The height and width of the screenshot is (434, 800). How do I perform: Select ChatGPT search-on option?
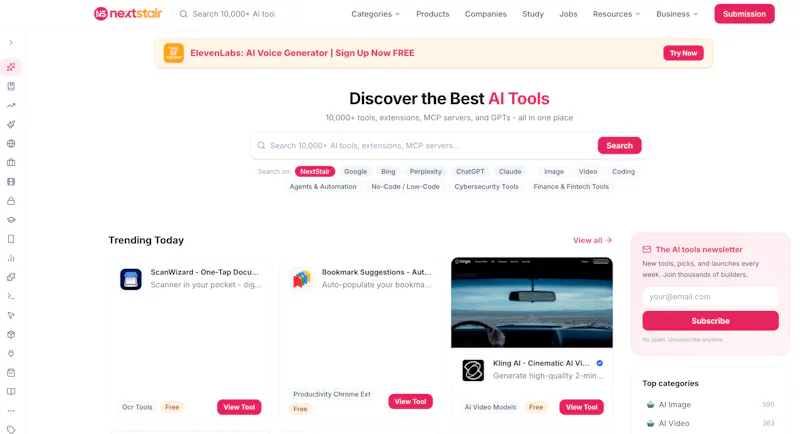coord(470,171)
